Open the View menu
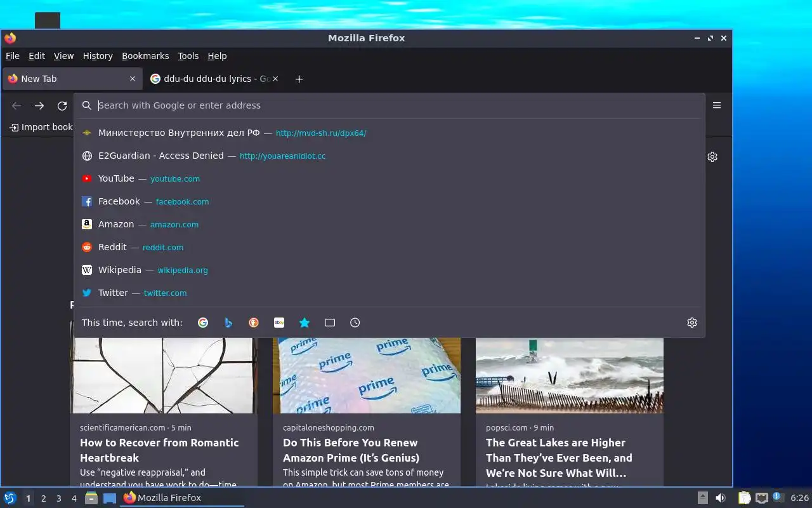This screenshot has height=508, width=812. (x=63, y=56)
